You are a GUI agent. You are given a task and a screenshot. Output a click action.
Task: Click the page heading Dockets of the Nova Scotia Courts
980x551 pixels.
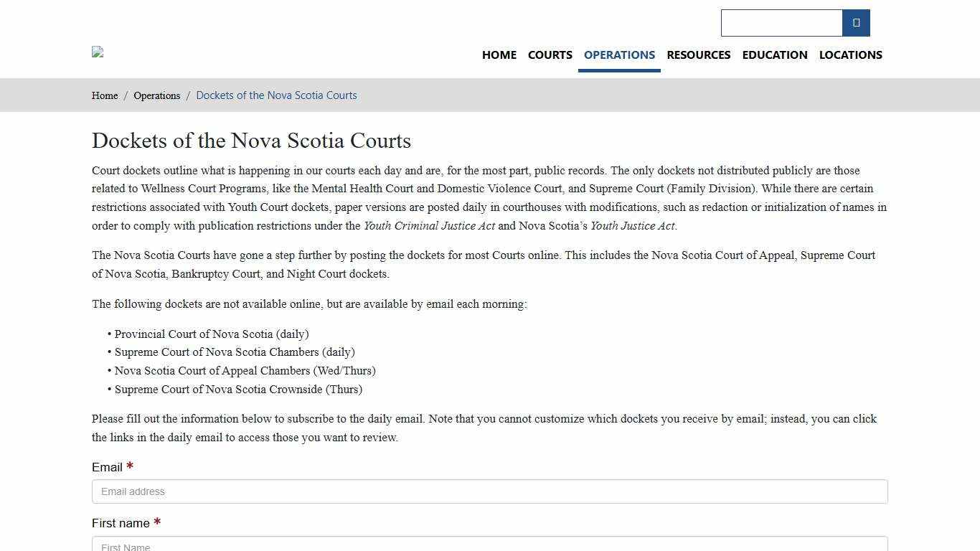click(x=251, y=141)
